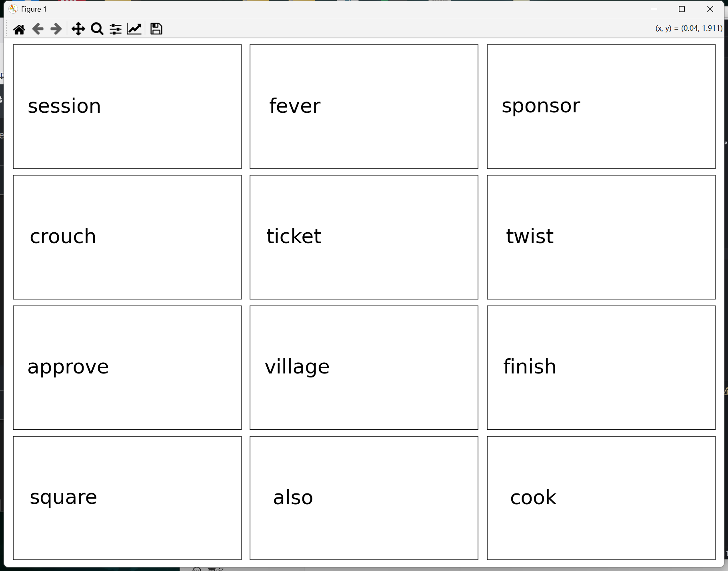Activate the Pan axes tool

point(78,29)
